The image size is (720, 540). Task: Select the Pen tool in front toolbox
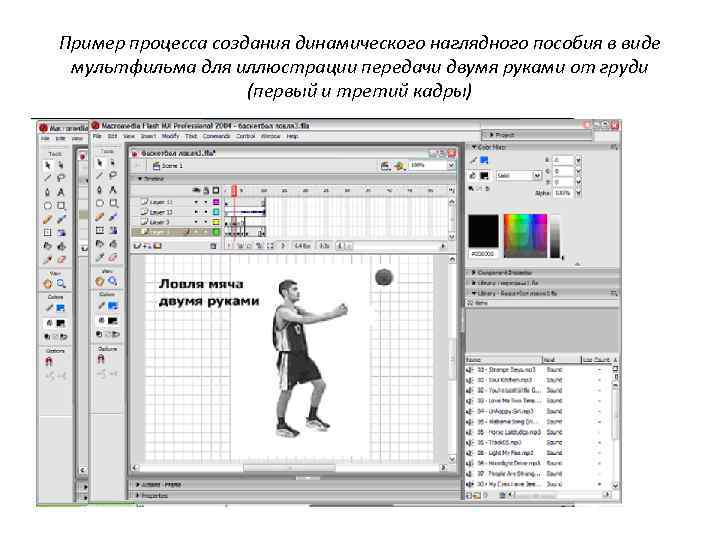(x=100, y=190)
